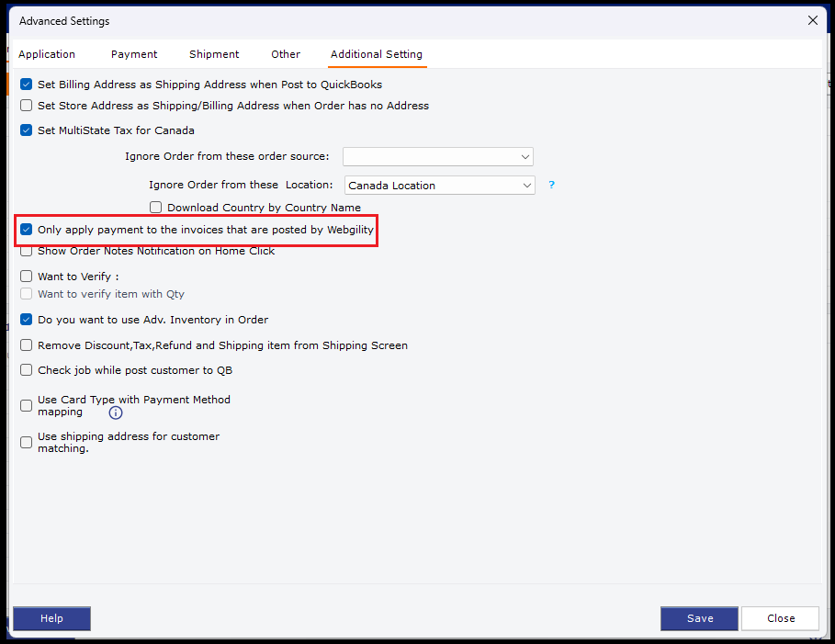Tick the Want to Verify checkbox
The image size is (835, 644).
pyautogui.click(x=26, y=276)
